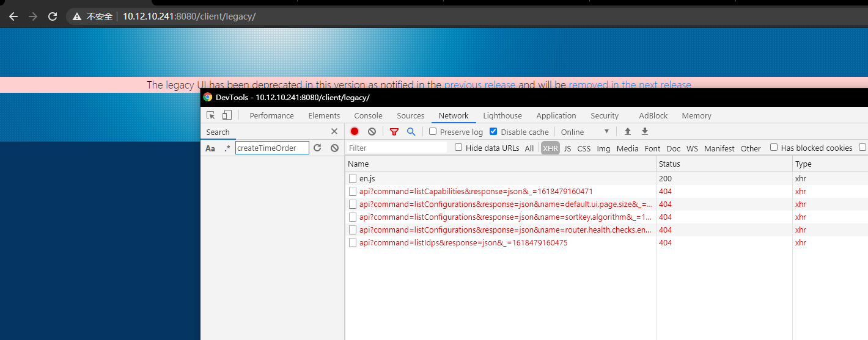Filter requests by Img
Viewport: 868px width, 340px height.
point(603,148)
